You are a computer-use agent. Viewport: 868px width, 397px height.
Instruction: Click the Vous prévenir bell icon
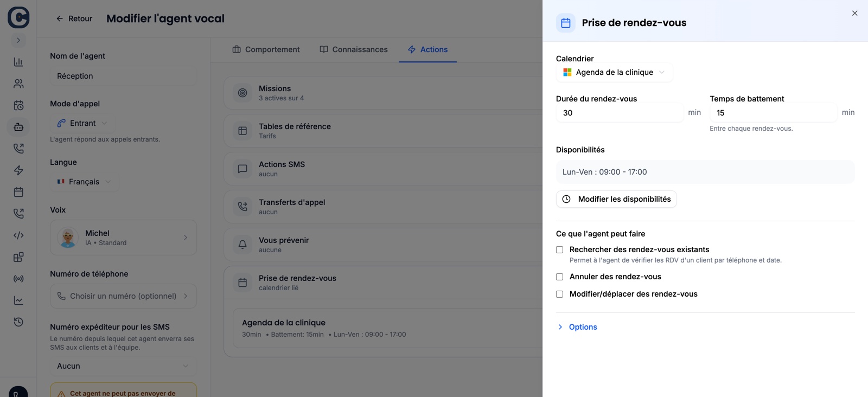242,245
